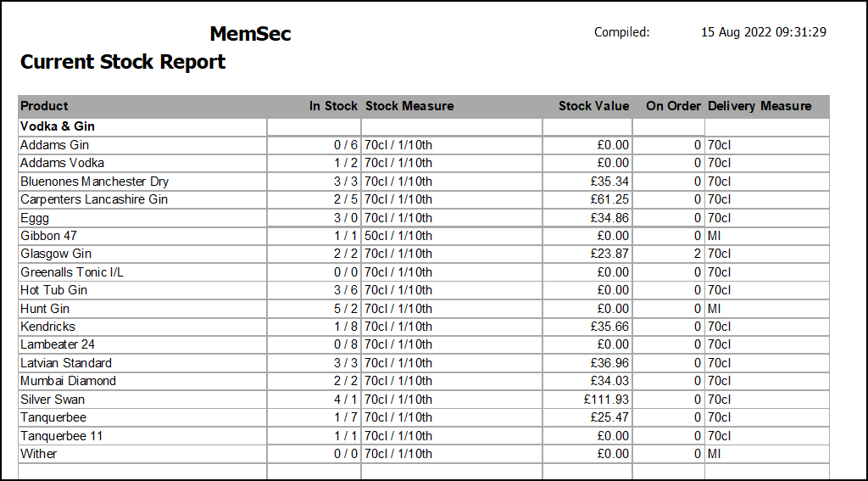Screen dimensions: 868x481
Task: Select the On Order column header
Action: pyautogui.click(x=673, y=106)
